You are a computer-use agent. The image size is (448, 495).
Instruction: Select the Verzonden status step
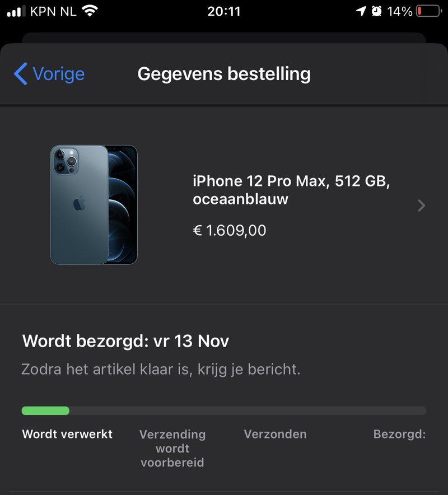276,434
